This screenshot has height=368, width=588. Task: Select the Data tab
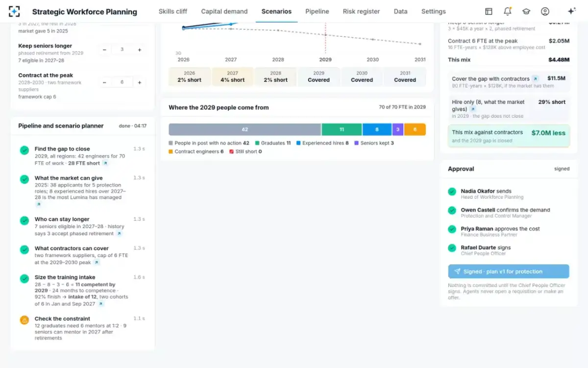point(400,11)
